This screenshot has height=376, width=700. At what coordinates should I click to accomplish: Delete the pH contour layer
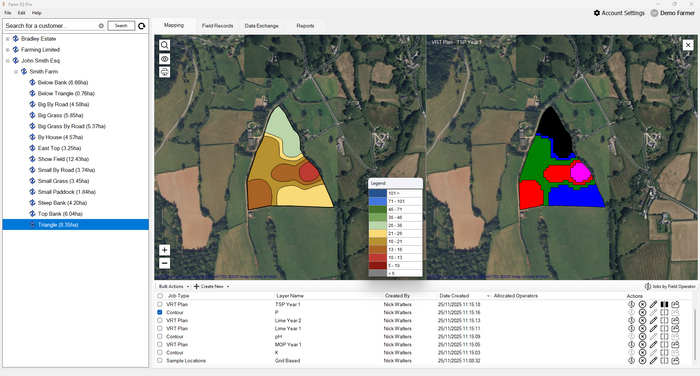pyautogui.click(x=642, y=337)
